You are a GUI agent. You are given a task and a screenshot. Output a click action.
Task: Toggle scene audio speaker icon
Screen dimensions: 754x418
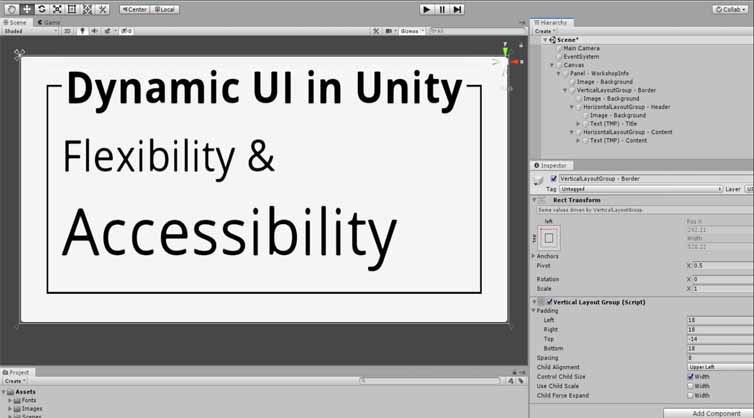click(94, 31)
